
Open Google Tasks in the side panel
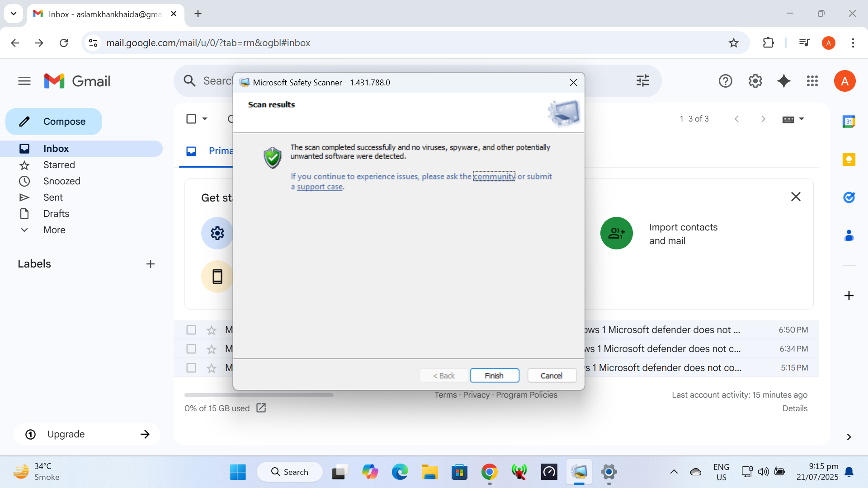point(849,197)
